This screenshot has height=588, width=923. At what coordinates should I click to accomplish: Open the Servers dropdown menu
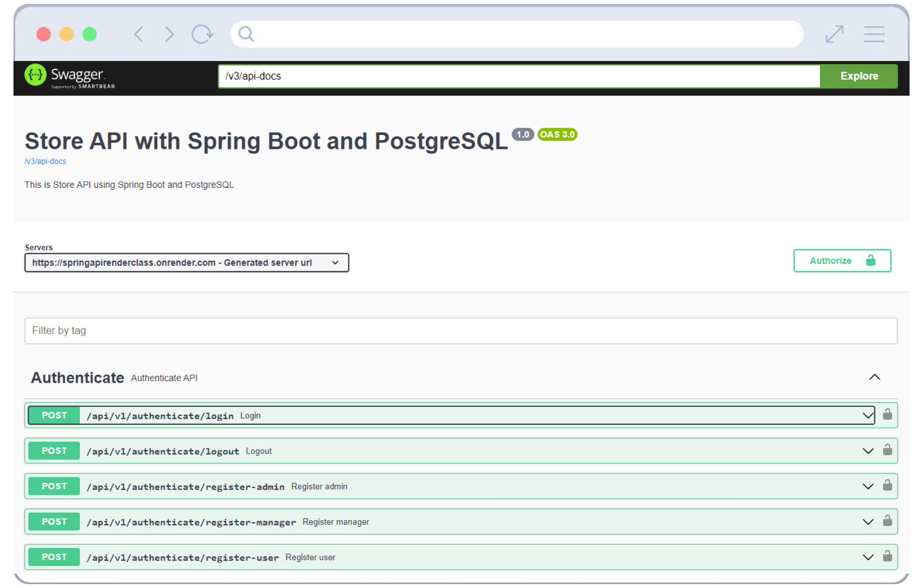(187, 263)
